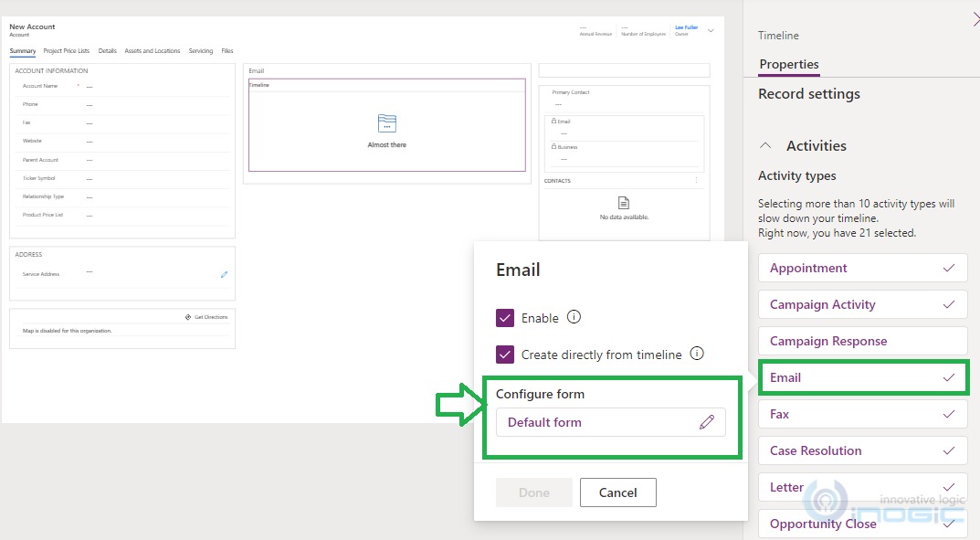Switch to the Project Price Lists tab
Viewport: 980px width, 540px height.
coord(67,51)
